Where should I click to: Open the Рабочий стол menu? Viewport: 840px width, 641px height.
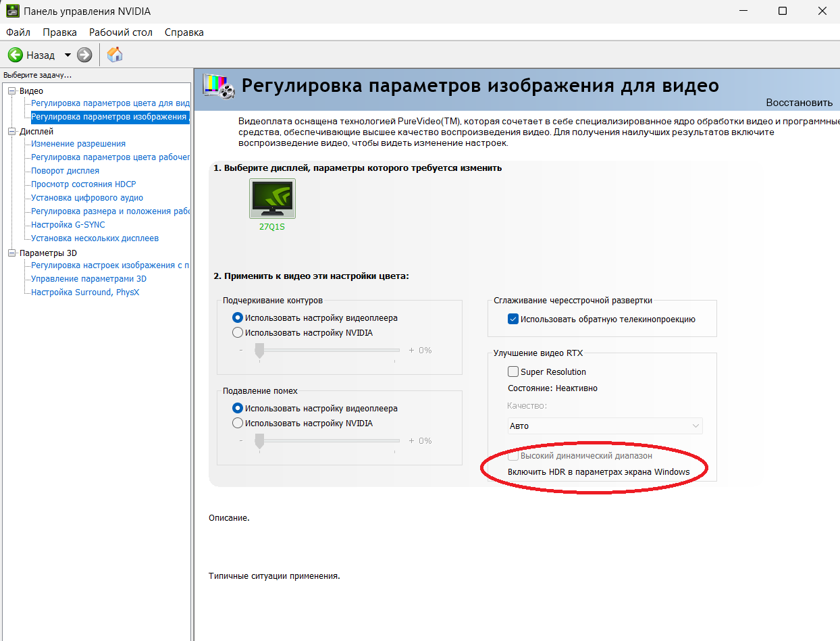pos(121,32)
